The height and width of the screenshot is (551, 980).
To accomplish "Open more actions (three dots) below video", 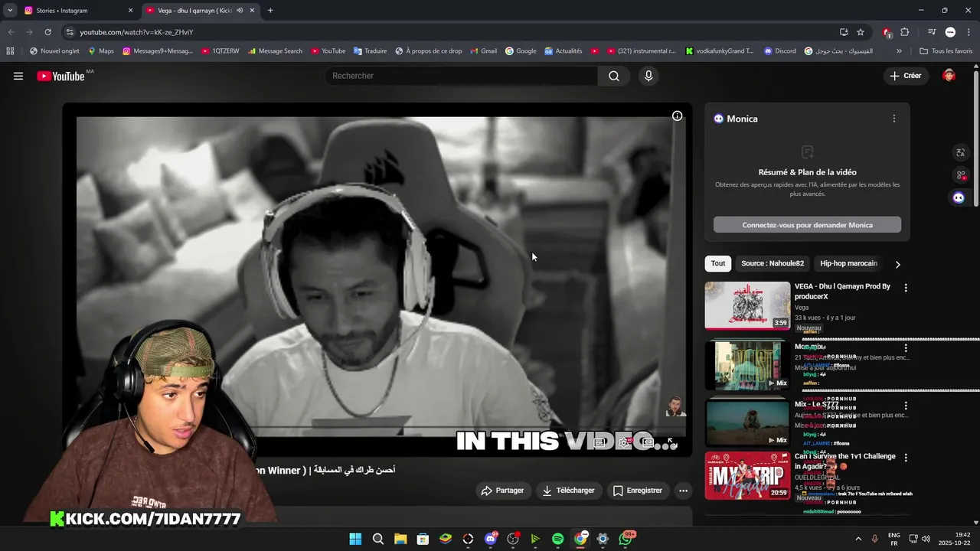I will [x=683, y=491].
